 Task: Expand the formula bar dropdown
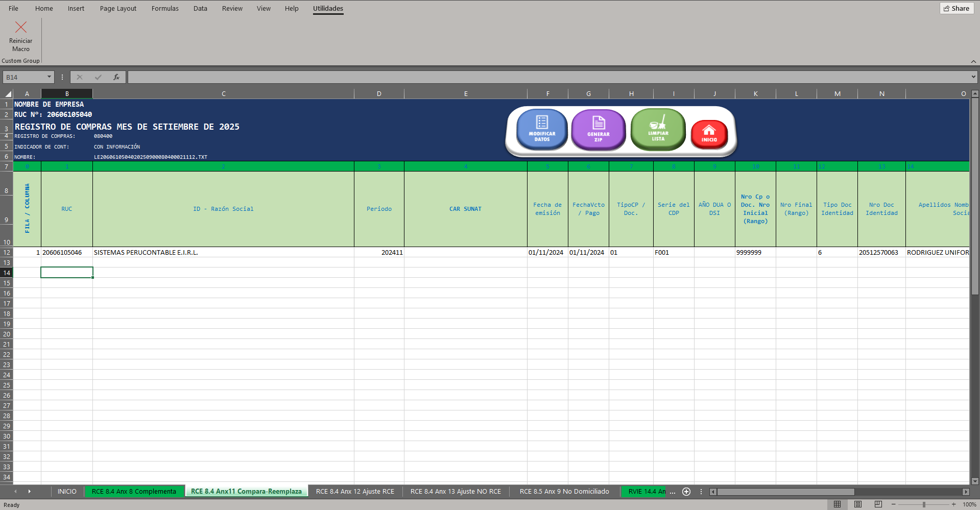click(973, 77)
